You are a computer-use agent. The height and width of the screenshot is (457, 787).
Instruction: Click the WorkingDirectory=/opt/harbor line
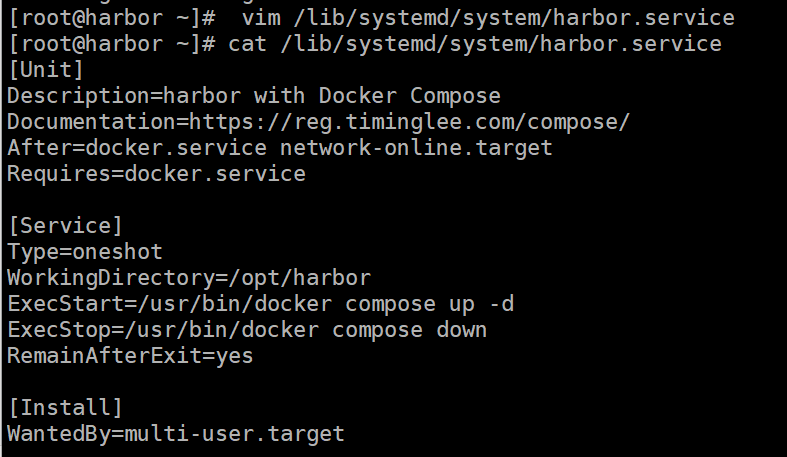tap(189, 278)
